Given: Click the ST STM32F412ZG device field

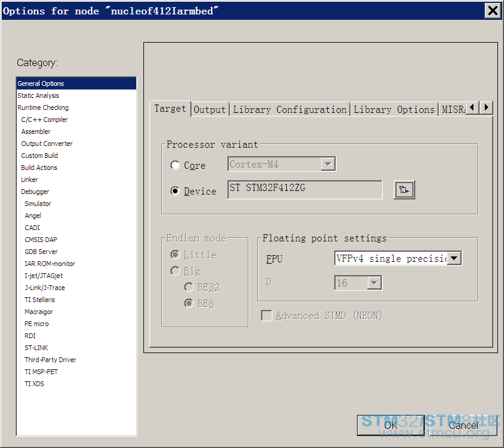Looking at the screenshot, I should [x=305, y=190].
